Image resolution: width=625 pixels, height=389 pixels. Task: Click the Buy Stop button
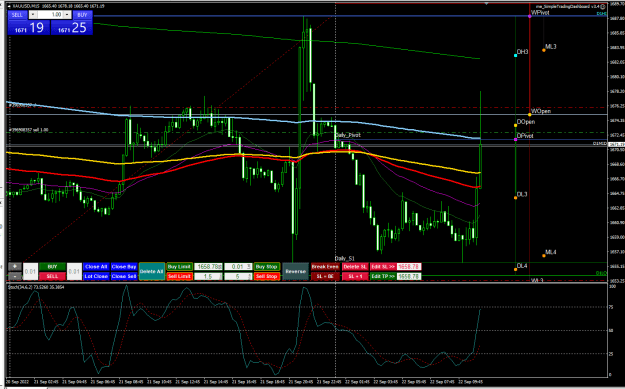pos(267,267)
